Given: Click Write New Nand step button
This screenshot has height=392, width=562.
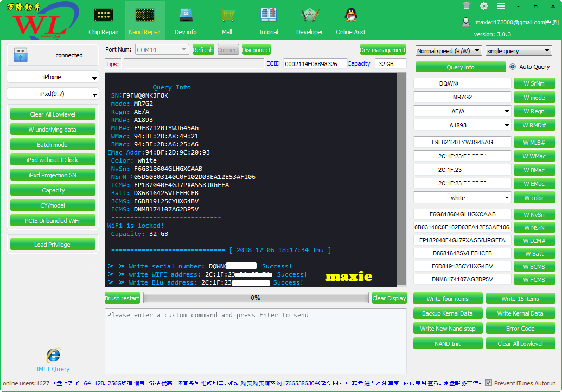Looking at the screenshot, I should point(448,328).
